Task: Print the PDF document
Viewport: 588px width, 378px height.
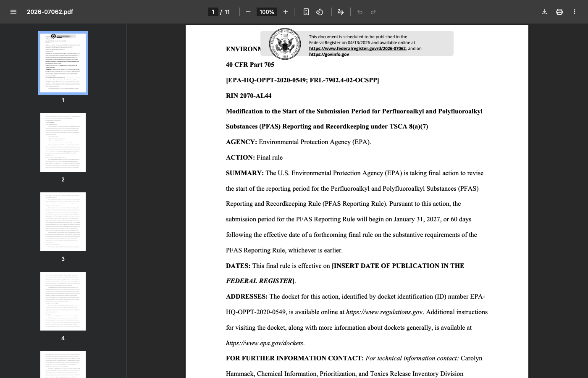Action: pyautogui.click(x=559, y=12)
